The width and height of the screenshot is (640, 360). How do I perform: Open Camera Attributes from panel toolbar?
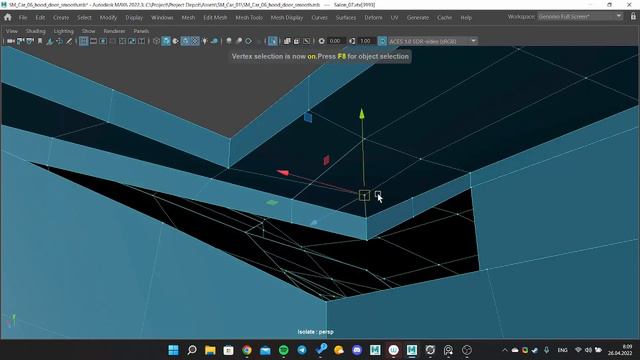click(30, 41)
